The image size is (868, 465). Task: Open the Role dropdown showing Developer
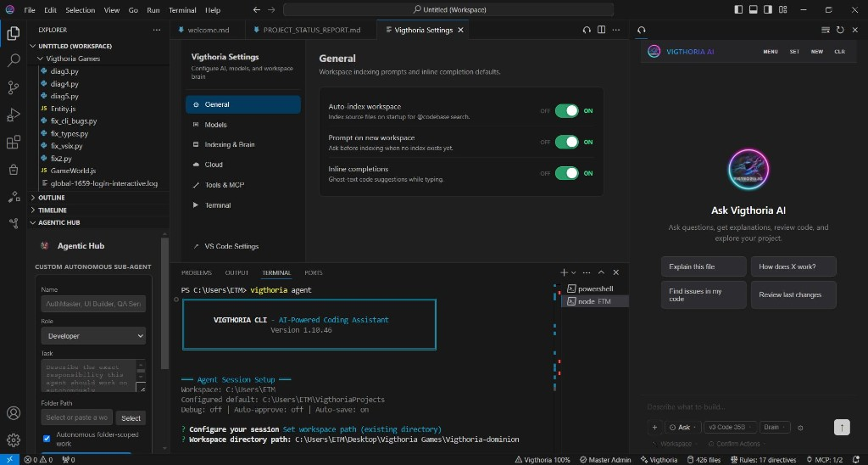(93, 336)
